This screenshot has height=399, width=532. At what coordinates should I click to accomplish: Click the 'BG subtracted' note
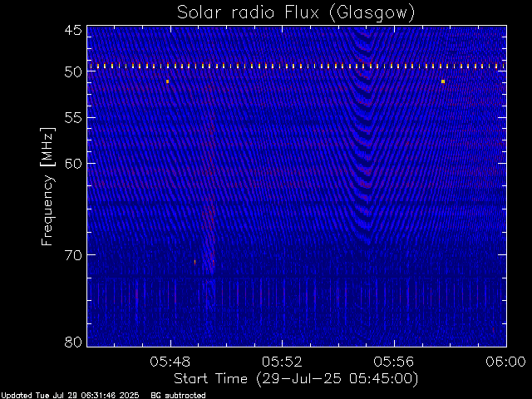click(178, 396)
